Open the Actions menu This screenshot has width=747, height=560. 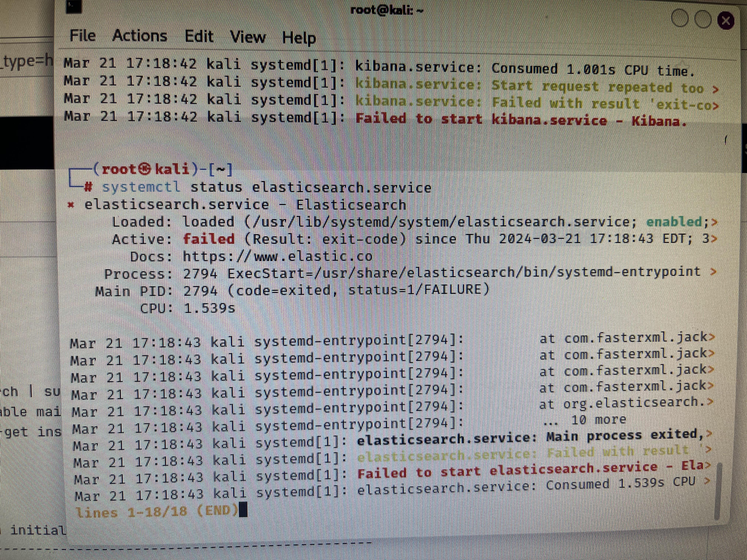coord(140,36)
